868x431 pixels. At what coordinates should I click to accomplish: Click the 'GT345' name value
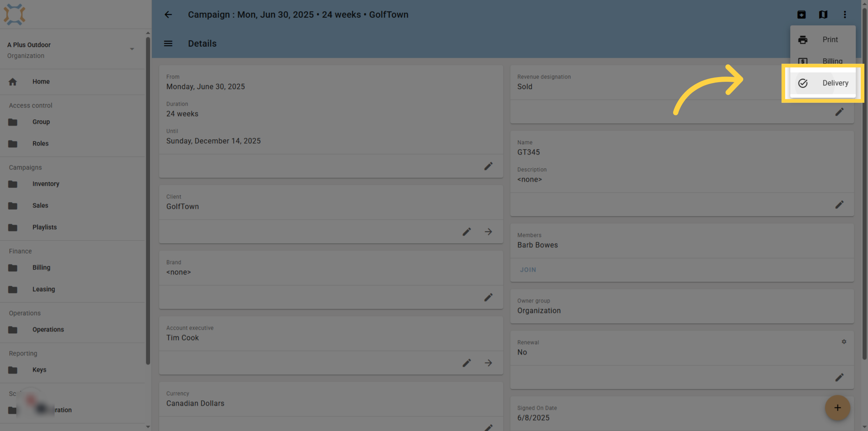[x=528, y=152]
